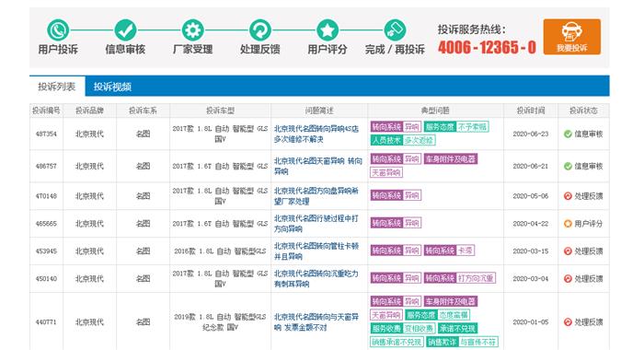Click the 用户评分 star icon
This screenshot has height=350, width=644.
tap(328, 30)
